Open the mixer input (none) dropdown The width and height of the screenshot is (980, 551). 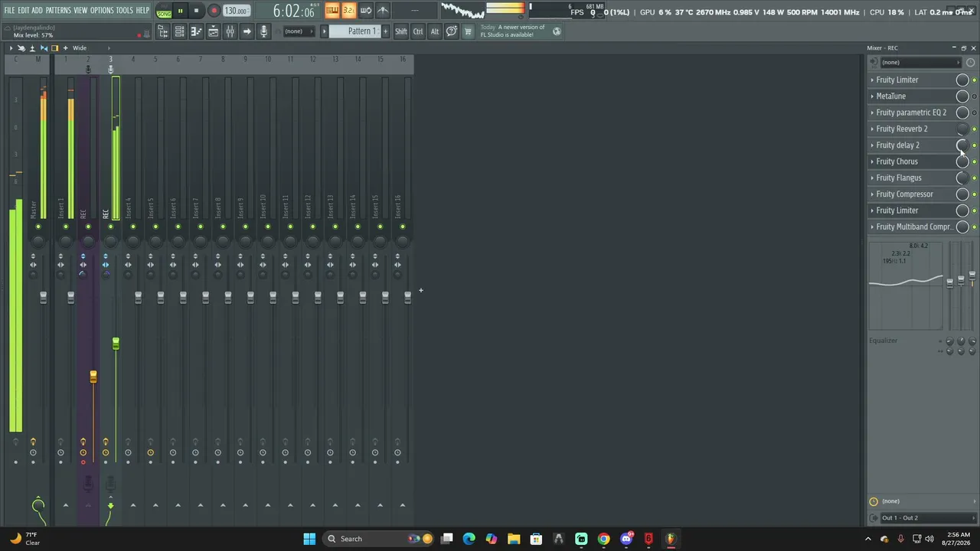920,63
